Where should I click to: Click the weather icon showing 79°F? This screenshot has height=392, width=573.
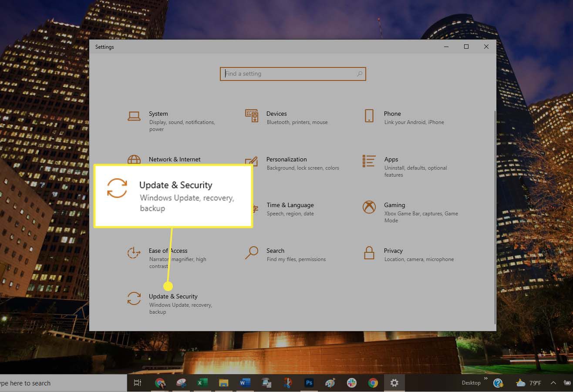point(520,383)
